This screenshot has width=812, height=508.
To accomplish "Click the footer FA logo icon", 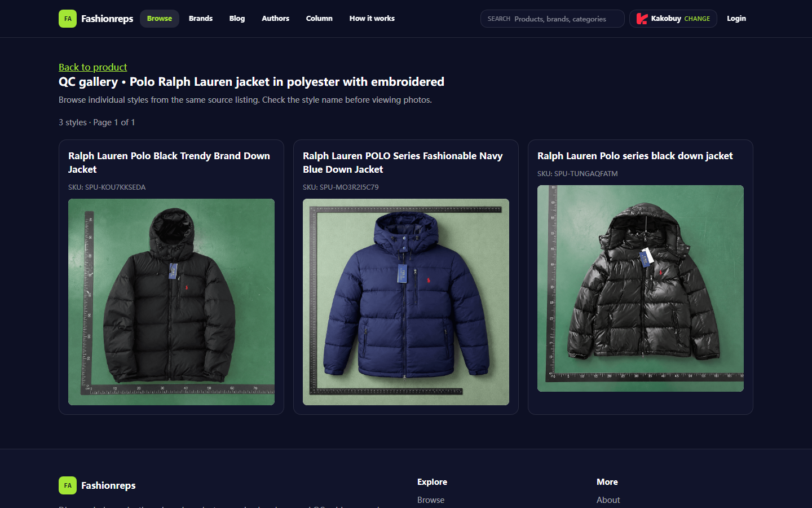I will coord(68,485).
